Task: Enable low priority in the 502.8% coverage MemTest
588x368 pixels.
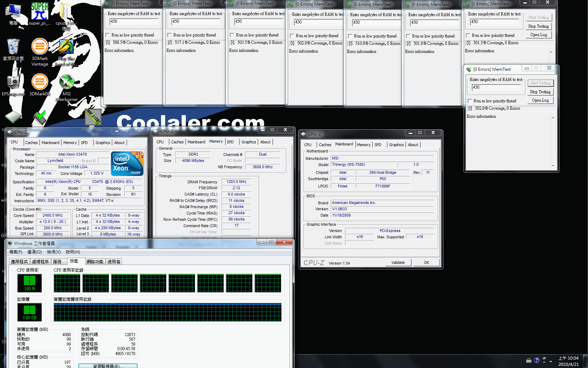Action: click(470, 101)
